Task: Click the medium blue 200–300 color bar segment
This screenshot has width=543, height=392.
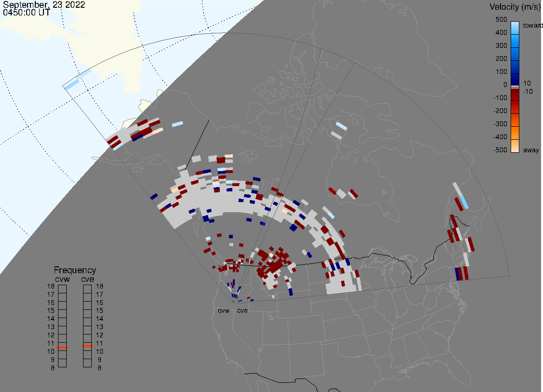Action: pos(515,54)
